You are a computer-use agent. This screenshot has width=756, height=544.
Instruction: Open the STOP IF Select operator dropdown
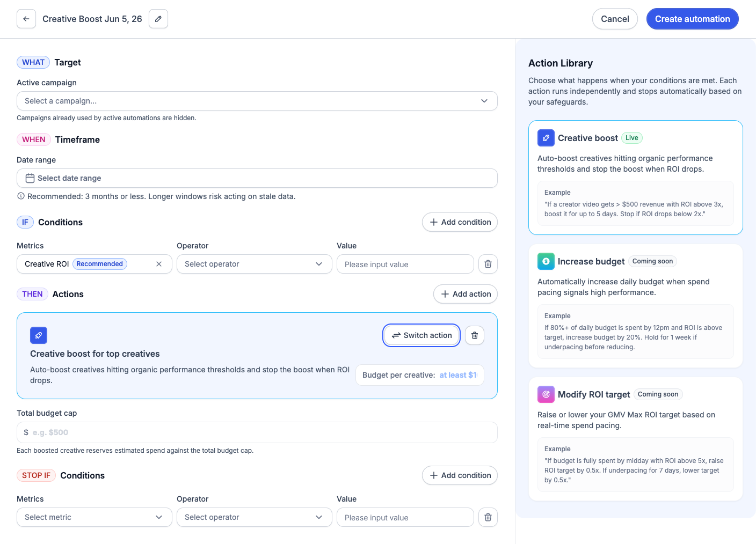255,517
